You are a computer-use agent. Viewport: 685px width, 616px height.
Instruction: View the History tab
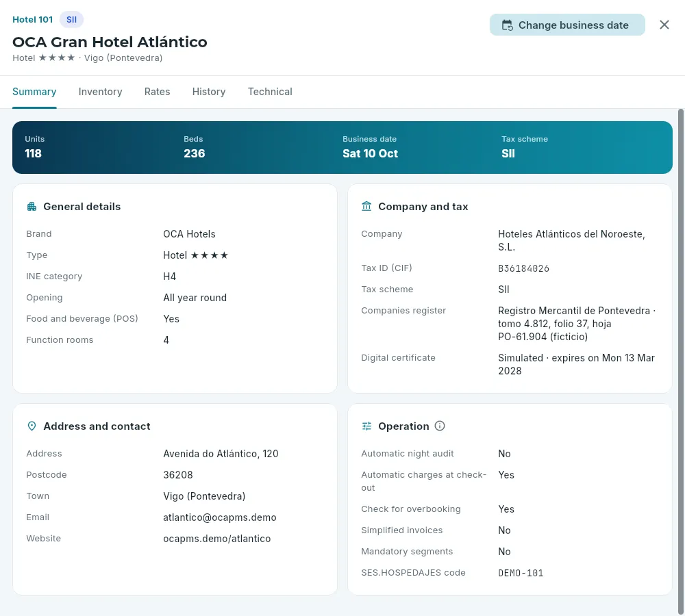[209, 92]
